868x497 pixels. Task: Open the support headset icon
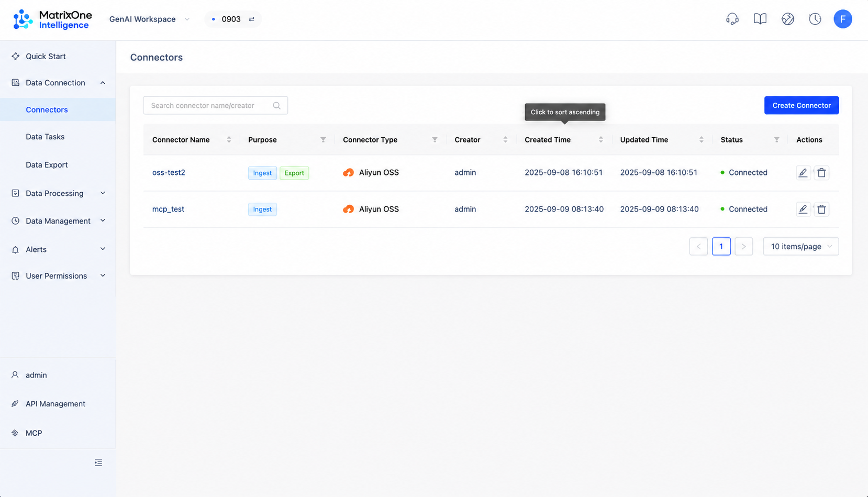coord(732,19)
